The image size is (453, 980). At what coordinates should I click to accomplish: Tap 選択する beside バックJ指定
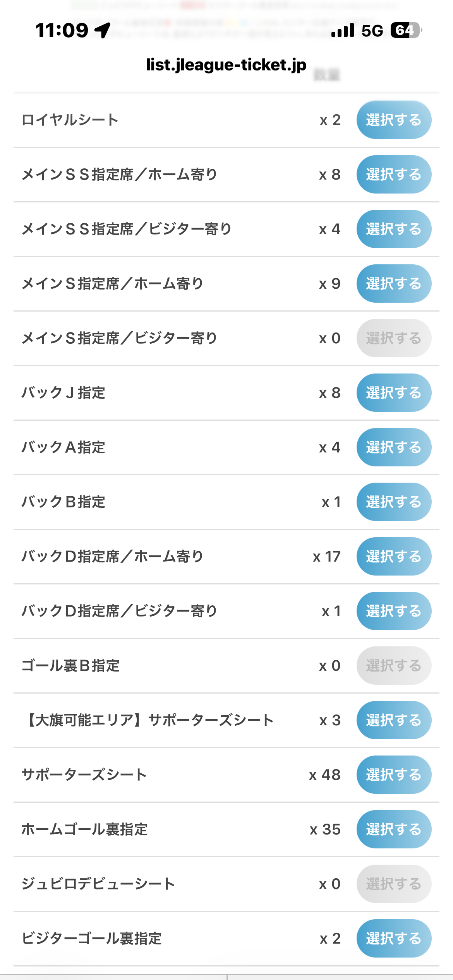point(393,393)
